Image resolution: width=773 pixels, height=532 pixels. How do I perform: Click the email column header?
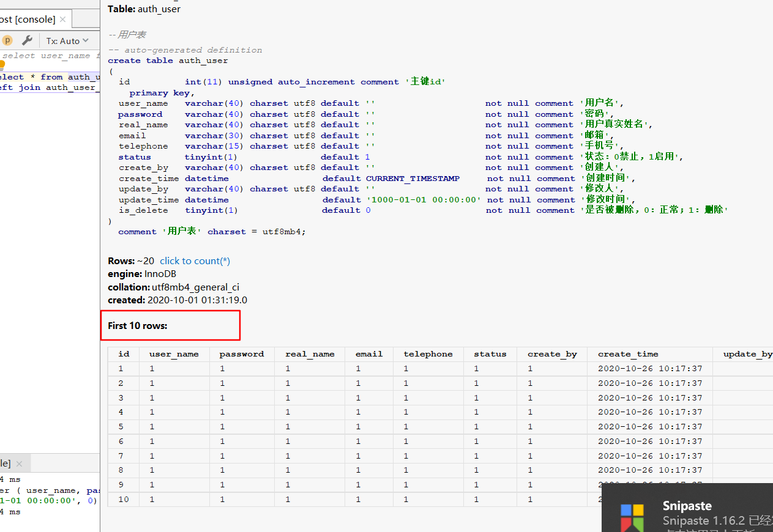click(x=369, y=354)
